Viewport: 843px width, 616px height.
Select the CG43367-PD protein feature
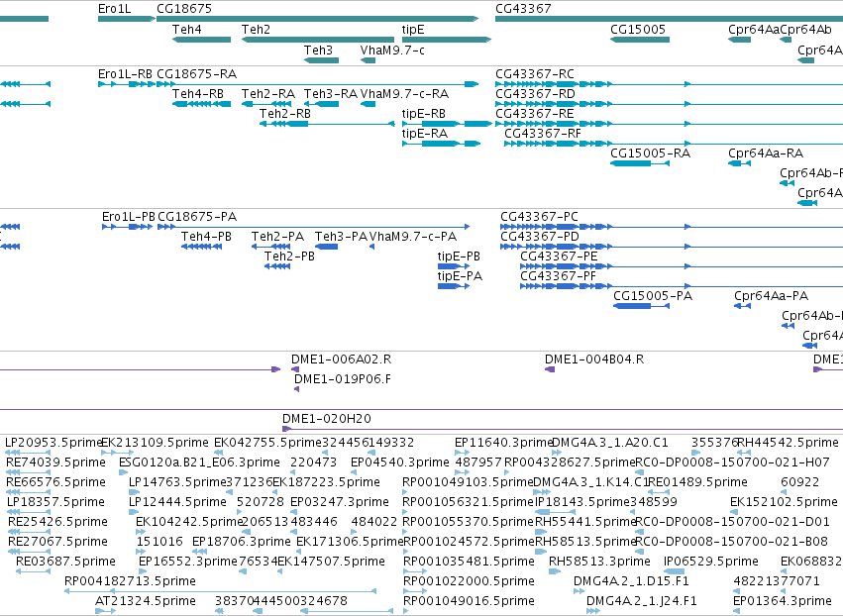coord(672,247)
